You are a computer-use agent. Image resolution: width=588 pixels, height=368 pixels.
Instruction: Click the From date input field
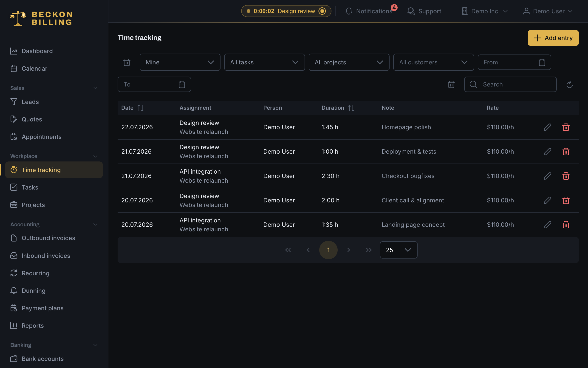tap(514, 62)
